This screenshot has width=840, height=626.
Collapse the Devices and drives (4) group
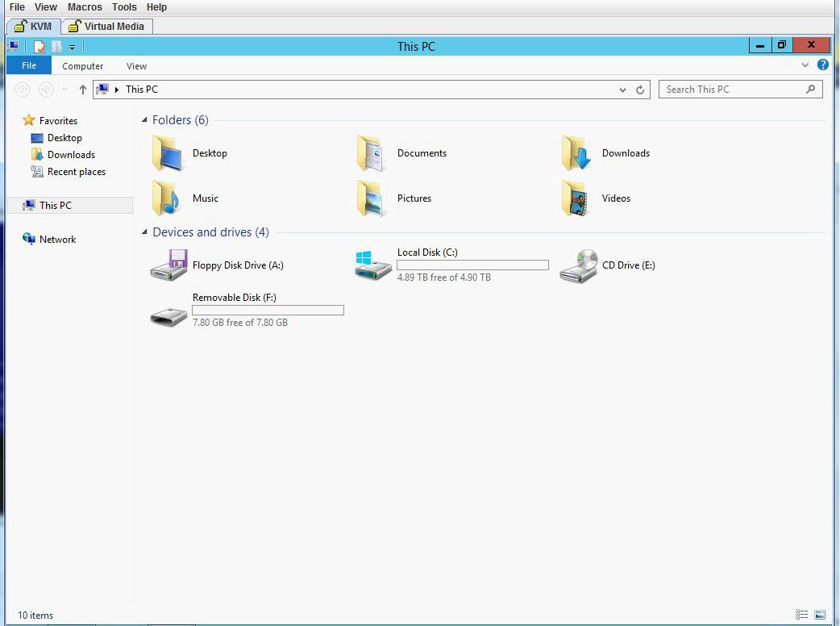[144, 232]
